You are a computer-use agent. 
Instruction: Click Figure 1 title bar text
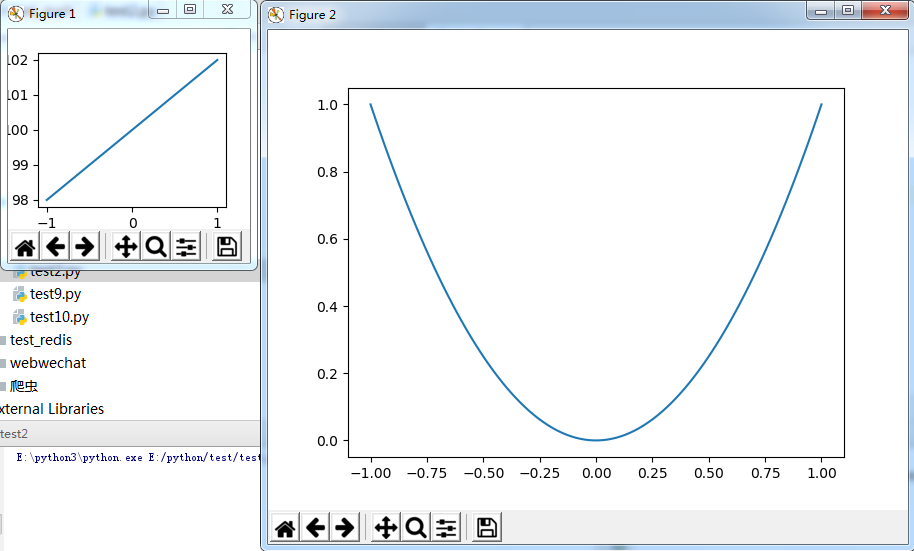coord(52,14)
